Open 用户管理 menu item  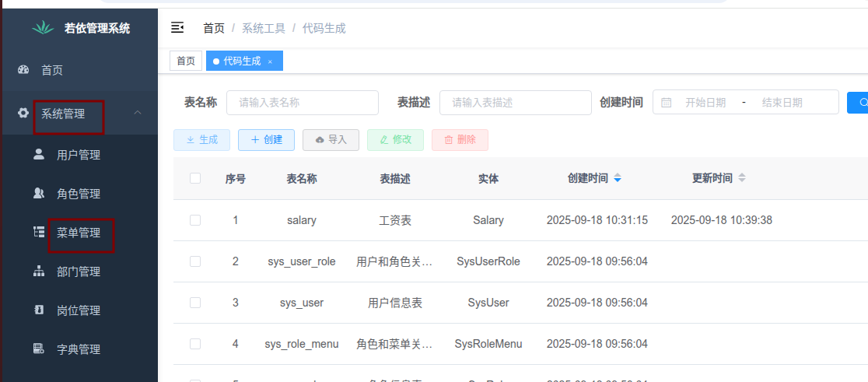coord(79,155)
